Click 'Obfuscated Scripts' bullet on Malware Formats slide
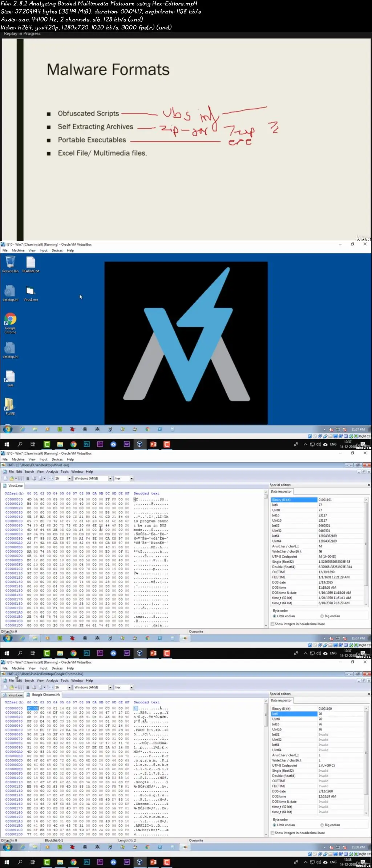The image size is (372, 868). [88, 113]
